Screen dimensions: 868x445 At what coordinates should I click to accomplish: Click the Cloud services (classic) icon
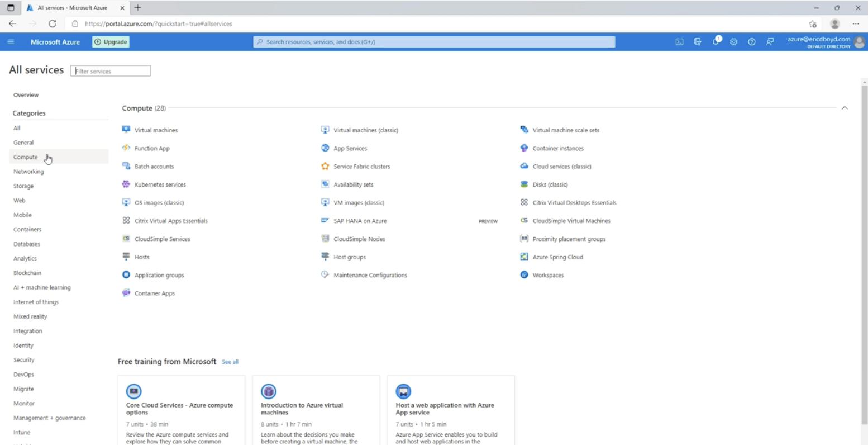pos(524,166)
